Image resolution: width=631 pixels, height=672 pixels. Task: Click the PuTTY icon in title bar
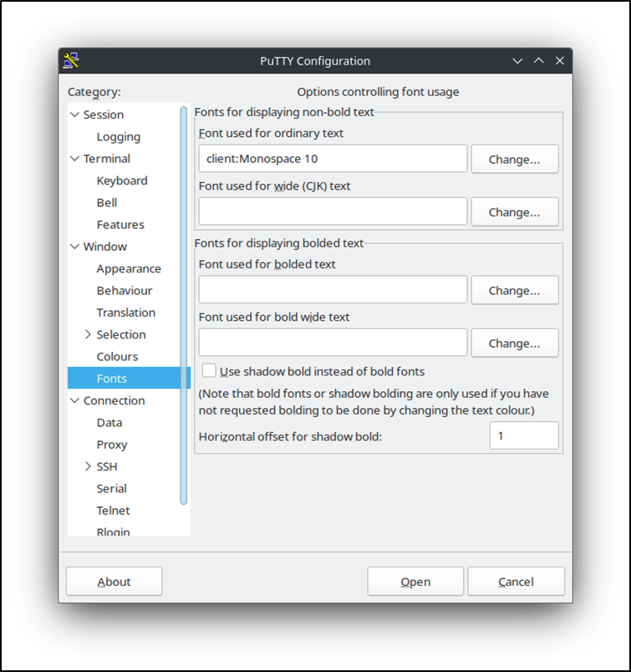tap(71, 60)
